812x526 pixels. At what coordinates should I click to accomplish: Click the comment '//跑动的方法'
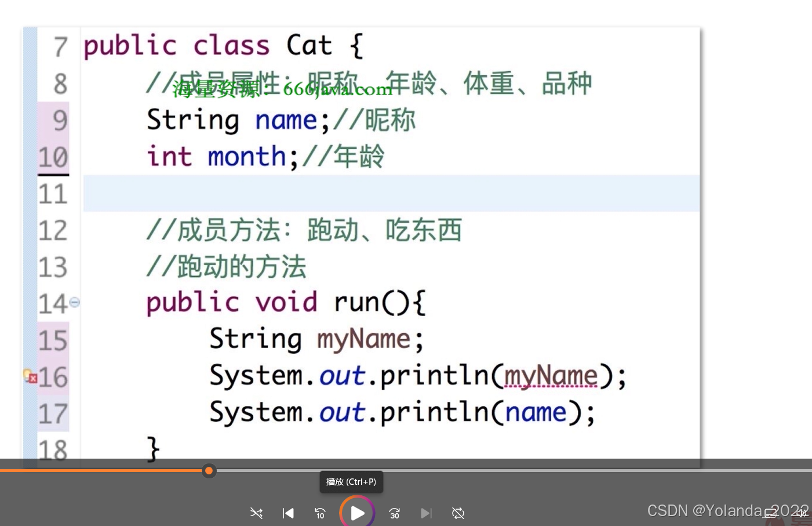pos(226,267)
